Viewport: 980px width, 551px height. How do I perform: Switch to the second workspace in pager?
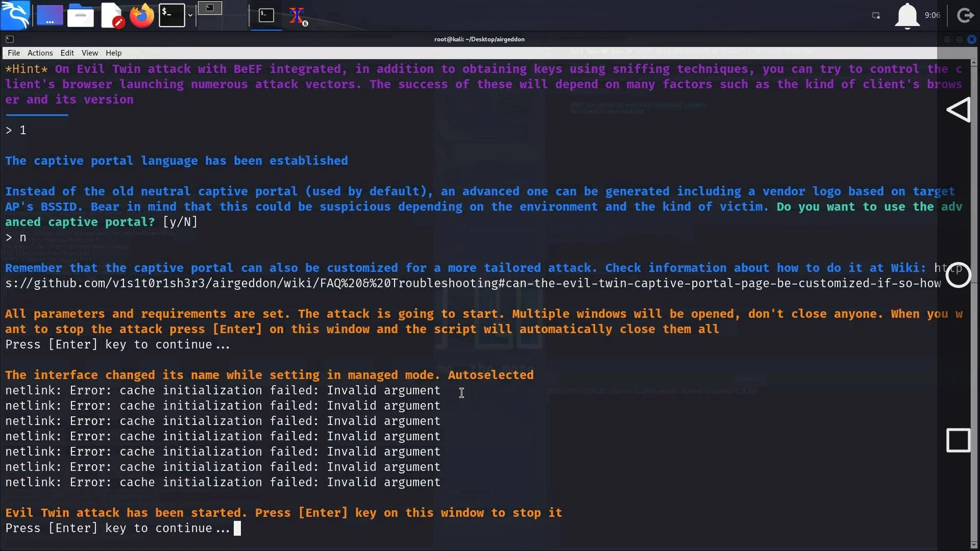(235, 9)
